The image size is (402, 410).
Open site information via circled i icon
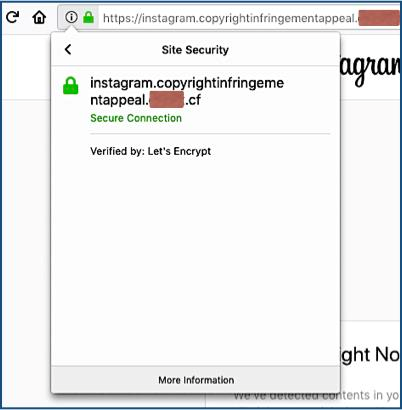[x=71, y=17]
